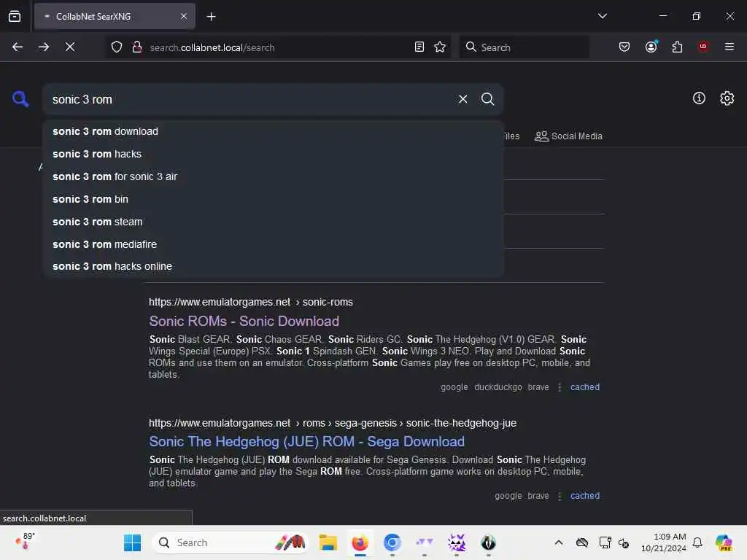Open the Firefox account menu
Viewport: 747px width, 560px height.
(x=651, y=47)
